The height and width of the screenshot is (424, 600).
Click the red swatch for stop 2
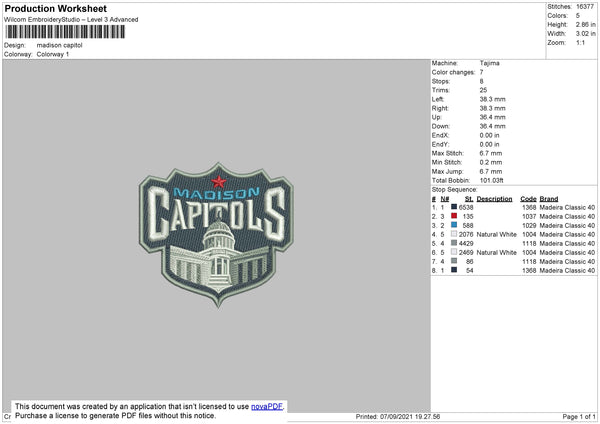(x=454, y=216)
